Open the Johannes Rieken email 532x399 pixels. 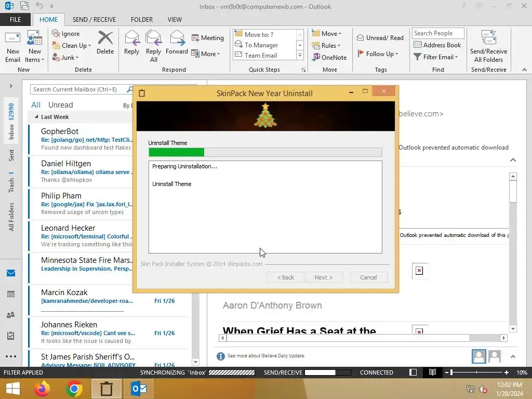coord(109,332)
